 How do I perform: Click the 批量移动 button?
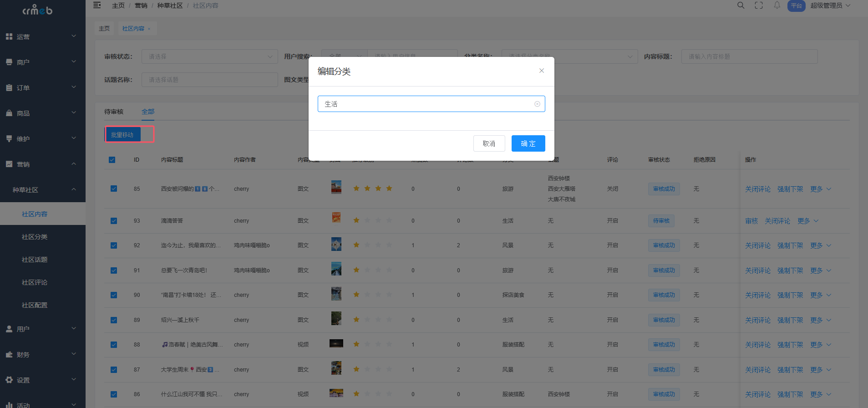[x=122, y=134]
